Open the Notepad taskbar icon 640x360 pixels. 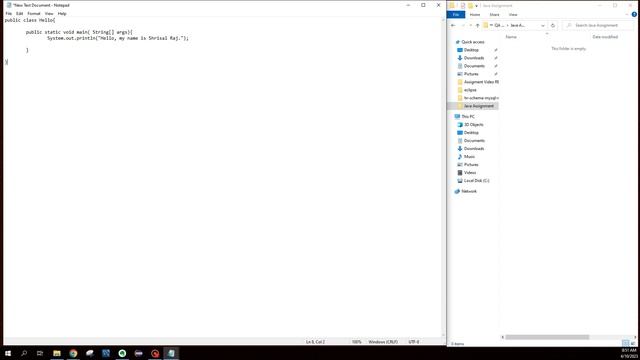click(171, 353)
